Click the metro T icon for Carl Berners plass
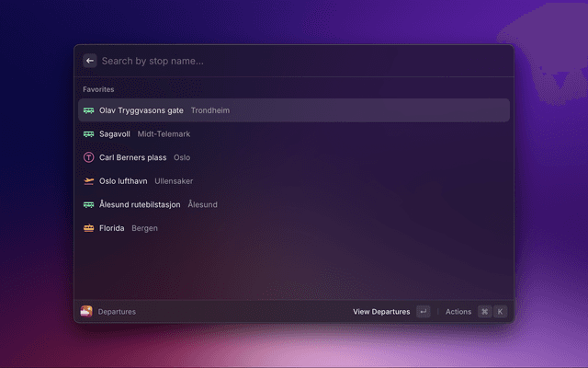The image size is (588, 368). (x=89, y=157)
